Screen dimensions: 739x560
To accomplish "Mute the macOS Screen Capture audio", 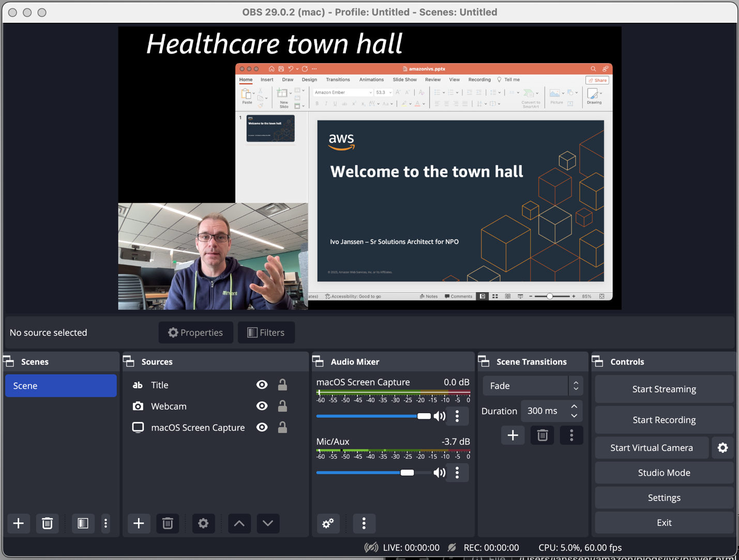I will [x=440, y=416].
